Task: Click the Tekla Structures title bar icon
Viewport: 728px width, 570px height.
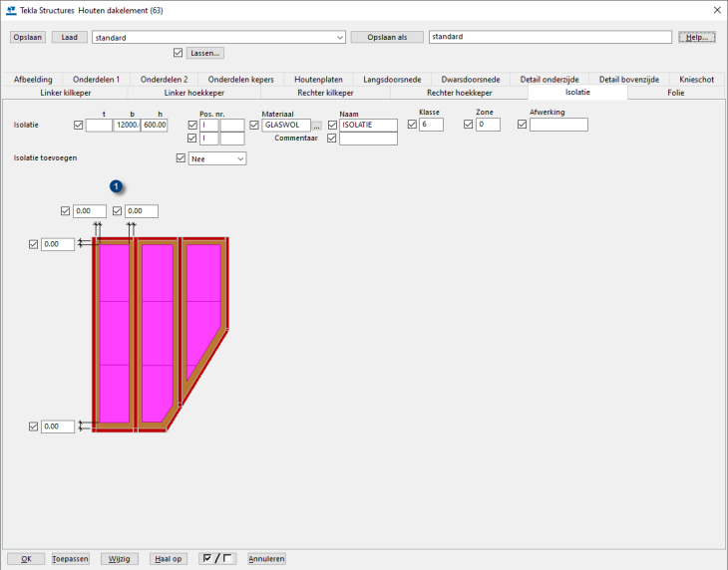Action: (11, 10)
